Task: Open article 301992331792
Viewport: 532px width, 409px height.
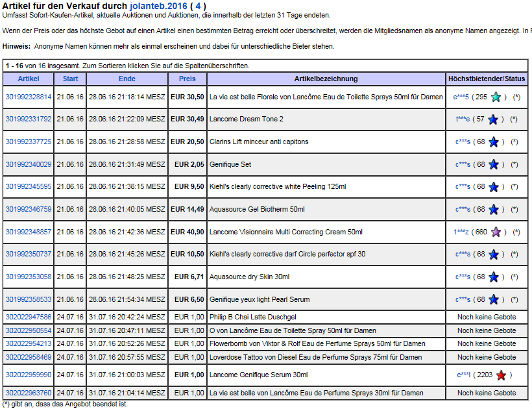Action: pos(29,119)
